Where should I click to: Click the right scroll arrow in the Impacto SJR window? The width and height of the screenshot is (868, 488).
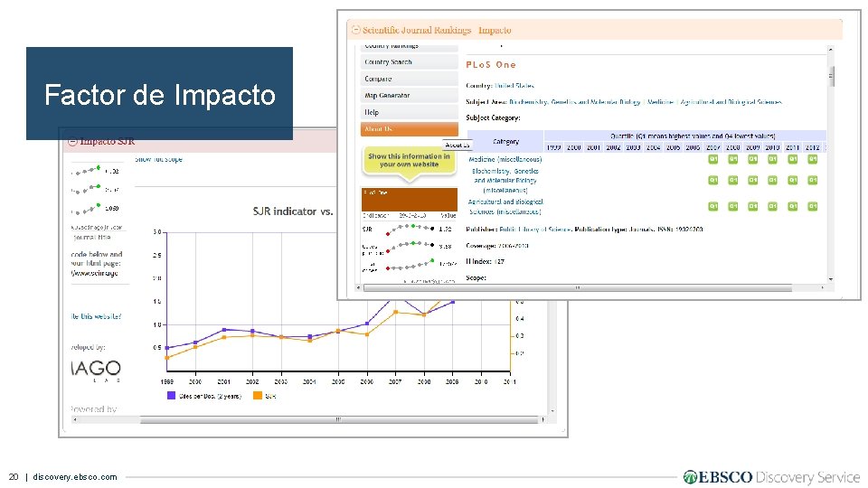coord(543,420)
